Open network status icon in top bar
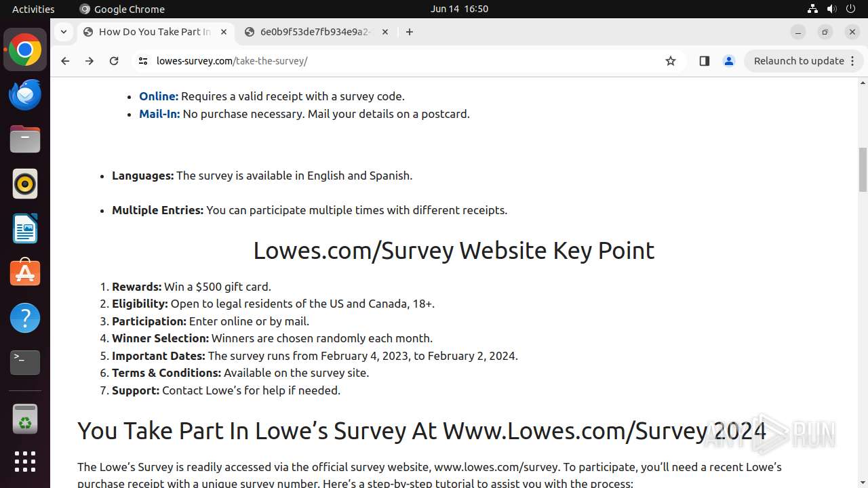The width and height of the screenshot is (868, 488). point(812,9)
